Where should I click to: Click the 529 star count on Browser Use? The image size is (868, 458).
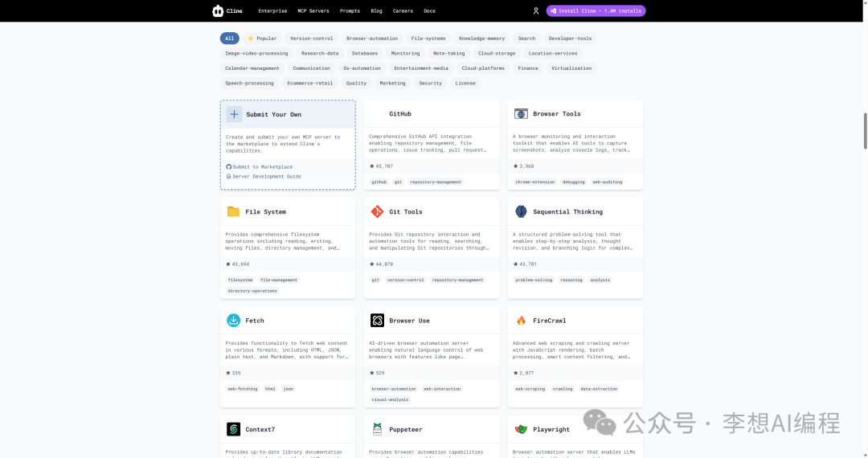[x=379, y=373]
